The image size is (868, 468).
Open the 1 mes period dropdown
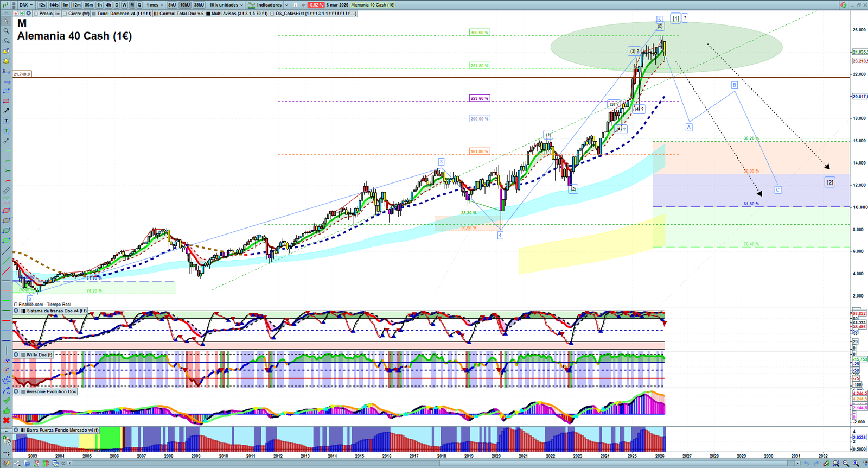coord(154,5)
